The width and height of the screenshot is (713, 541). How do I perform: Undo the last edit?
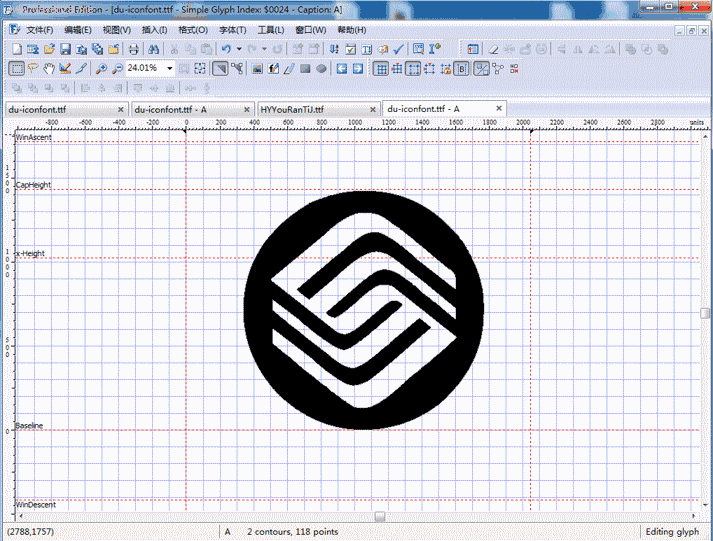click(226, 49)
